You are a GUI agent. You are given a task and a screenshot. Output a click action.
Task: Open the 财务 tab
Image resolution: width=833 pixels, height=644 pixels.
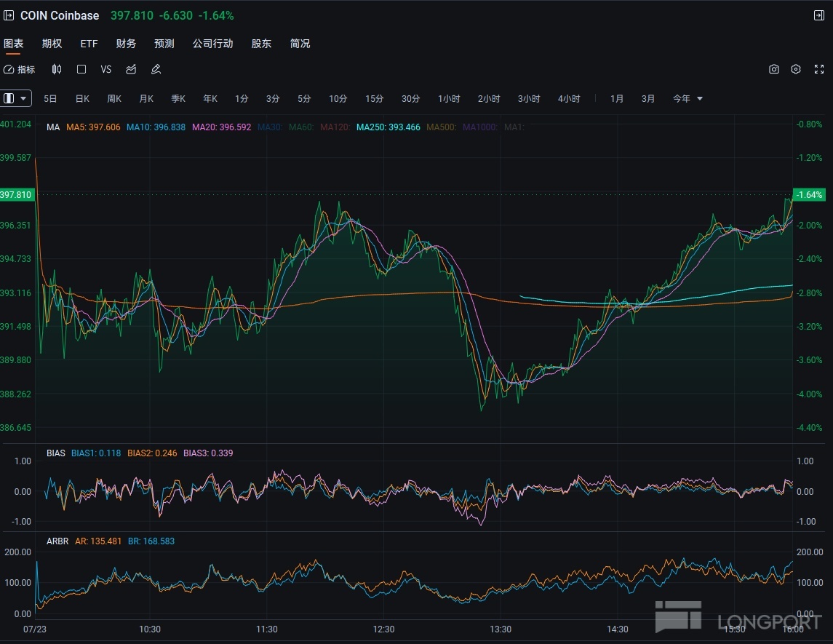click(126, 44)
